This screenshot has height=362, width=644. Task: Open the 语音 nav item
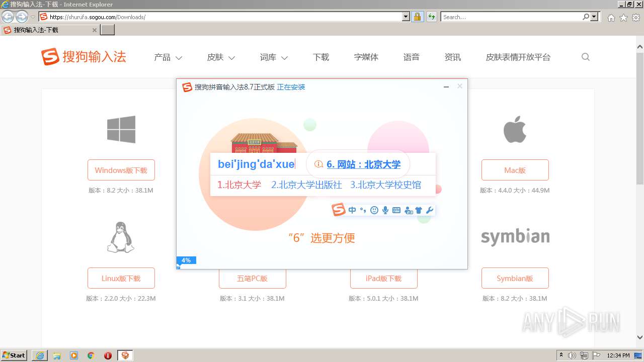coord(412,57)
